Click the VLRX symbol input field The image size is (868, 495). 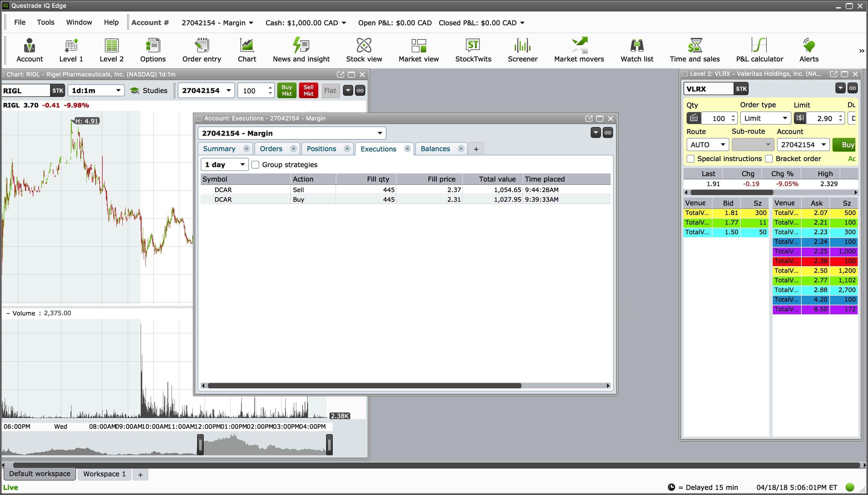click(708, 89)
